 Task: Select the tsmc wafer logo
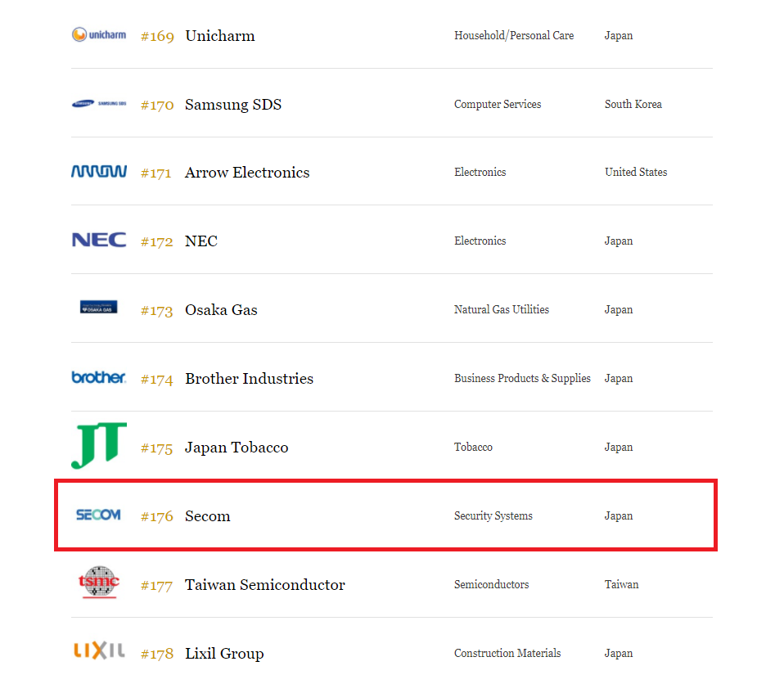coord(98,583)
